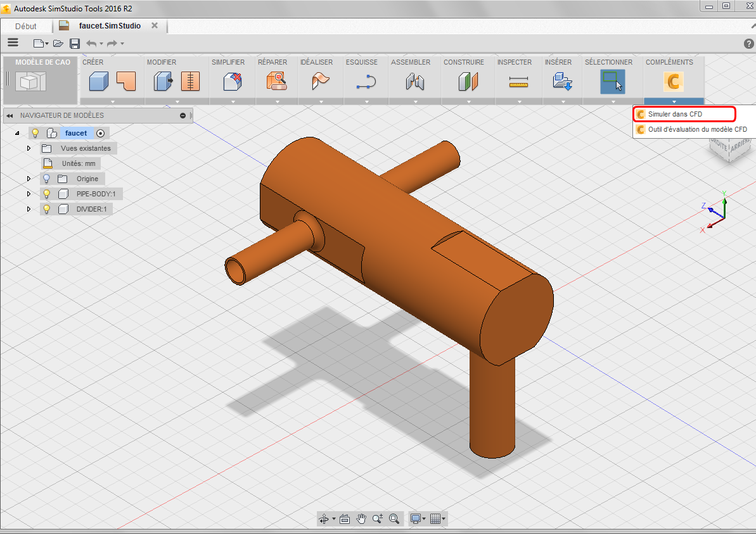Toggle PIPE-BODY:1 visibility light bulb

47,194
